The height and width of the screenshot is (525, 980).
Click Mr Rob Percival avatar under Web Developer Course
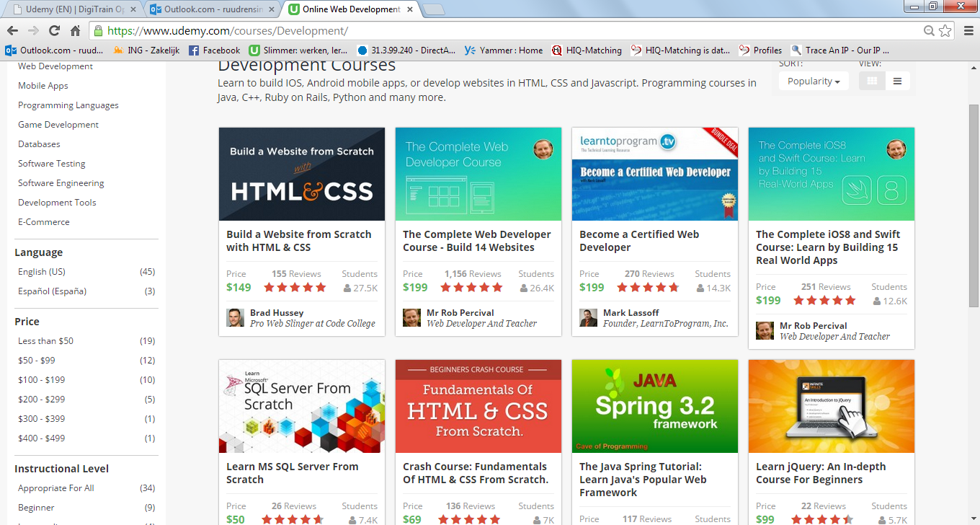pos(411,318)
